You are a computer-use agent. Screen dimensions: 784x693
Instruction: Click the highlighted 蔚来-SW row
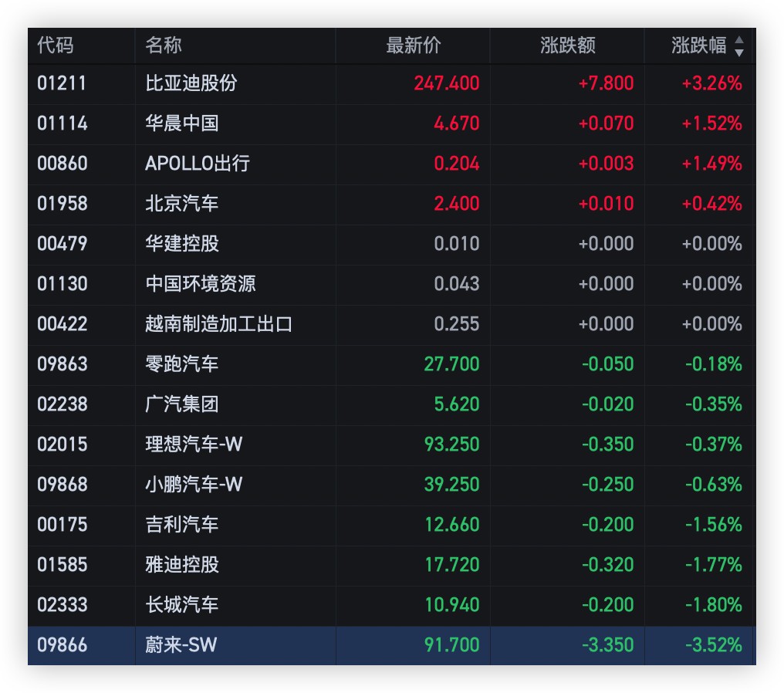182,645
